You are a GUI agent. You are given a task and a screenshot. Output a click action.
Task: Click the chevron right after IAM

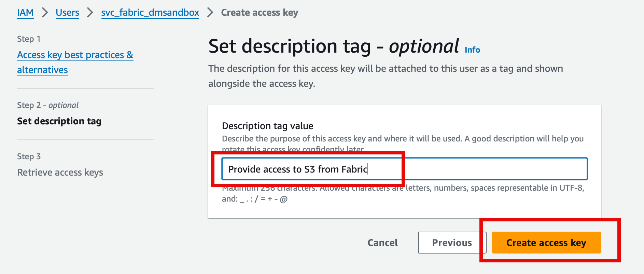[x=45, y=13]
